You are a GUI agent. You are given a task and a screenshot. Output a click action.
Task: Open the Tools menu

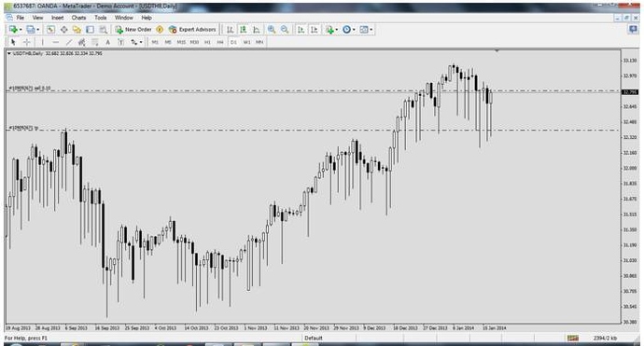pyautogui.click(x=100, y=18)
